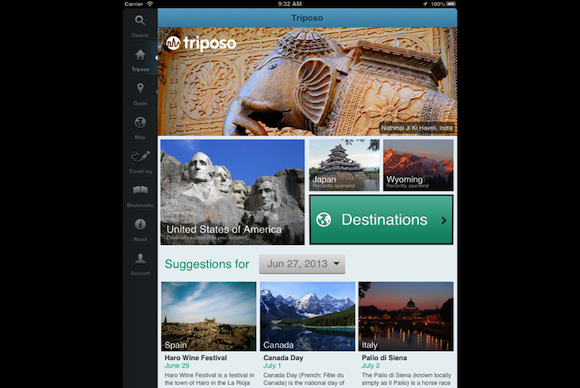
Task: Open the Travel log icon
Action: coord(140,156)
